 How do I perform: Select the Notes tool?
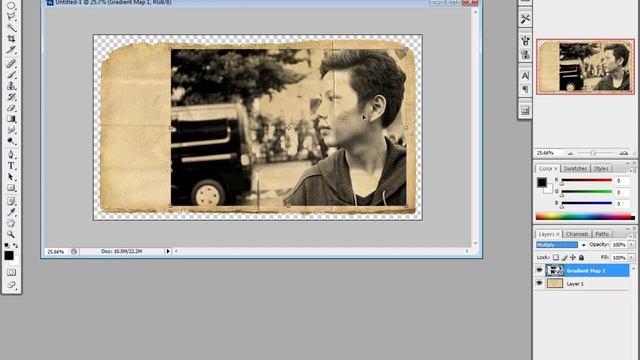11,201
